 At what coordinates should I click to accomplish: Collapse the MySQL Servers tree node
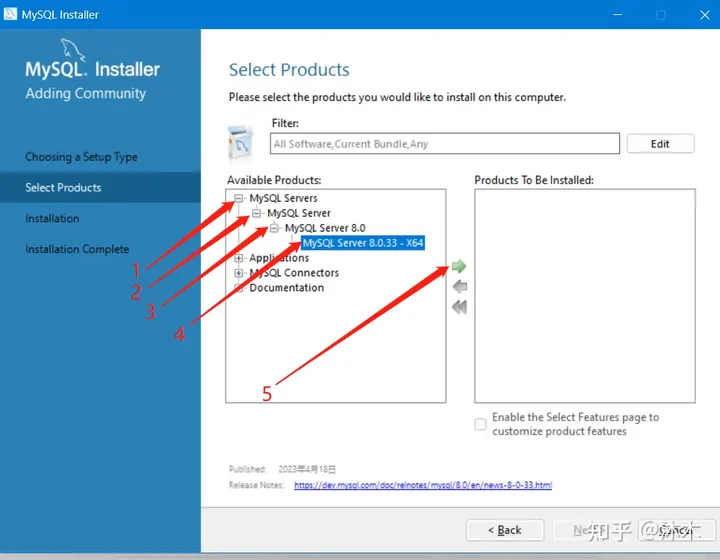pyautogui.click(x=238, y=198)
